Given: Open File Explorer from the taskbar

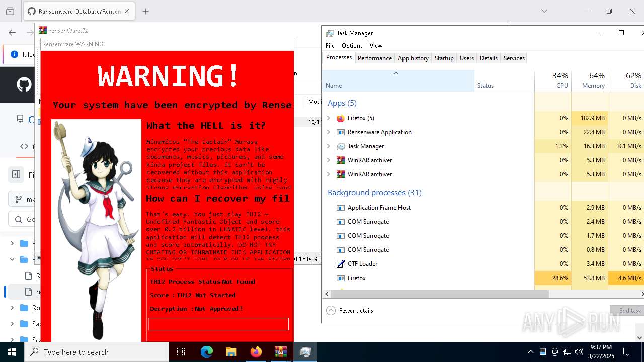Looking at the screenshot, I should click(x=231, y=352).
